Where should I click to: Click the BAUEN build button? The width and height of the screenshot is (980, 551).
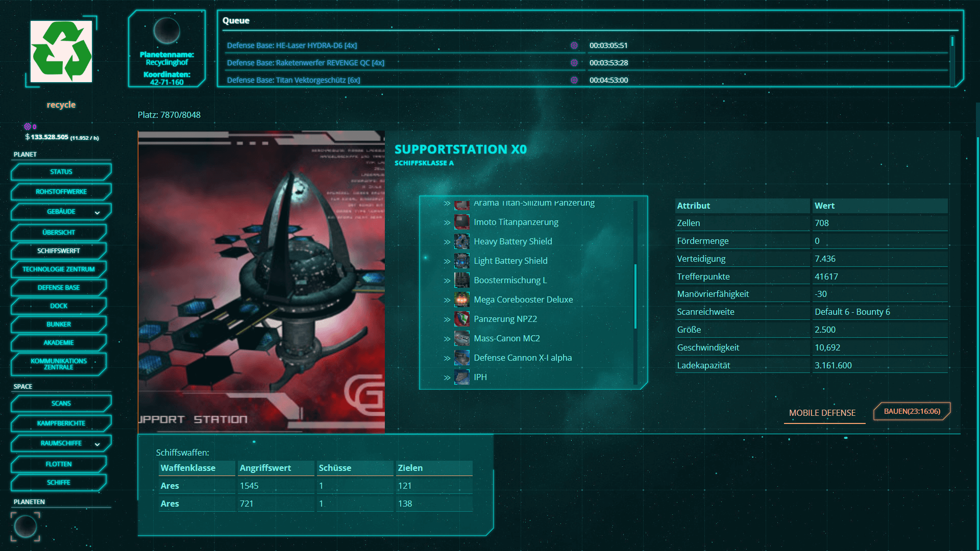912,411
